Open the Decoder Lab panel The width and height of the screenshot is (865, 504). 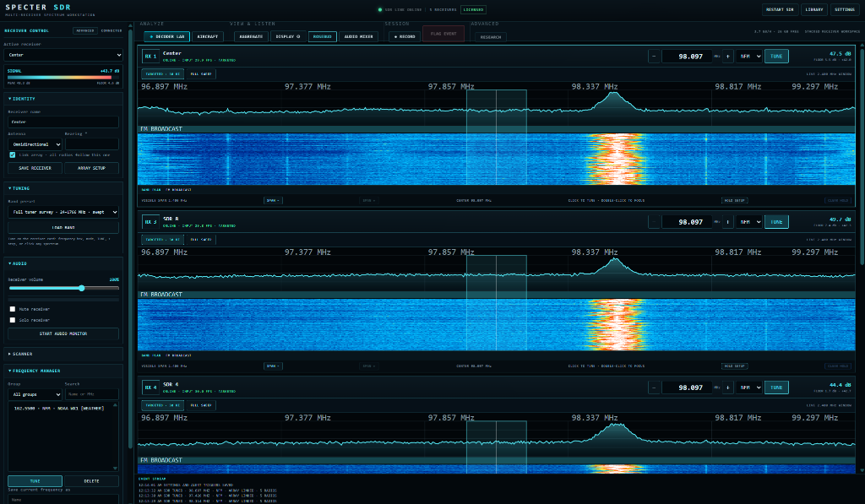(166, 36)
